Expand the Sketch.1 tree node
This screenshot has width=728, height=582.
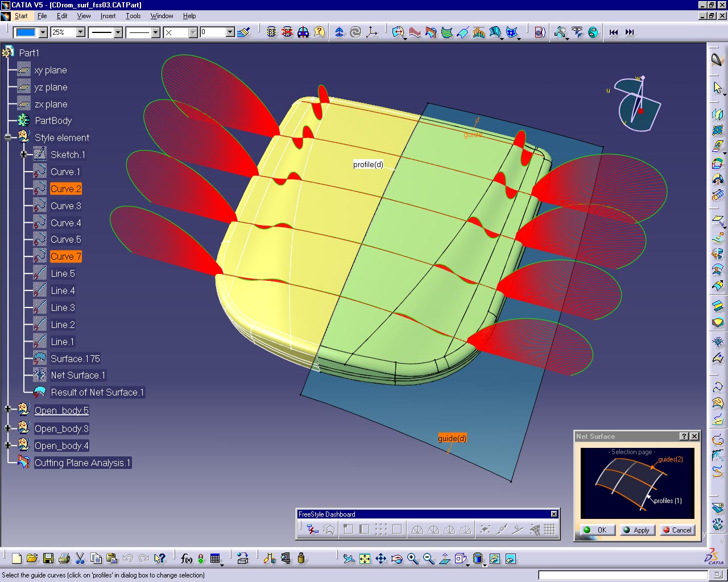pos(24,155)
